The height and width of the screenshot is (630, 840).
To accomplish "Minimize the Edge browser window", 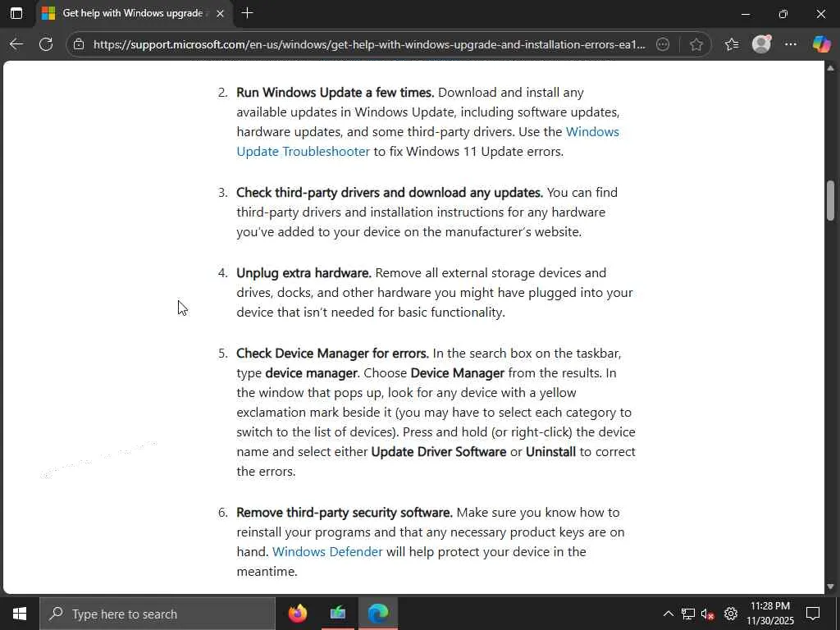I will point(745,14).
